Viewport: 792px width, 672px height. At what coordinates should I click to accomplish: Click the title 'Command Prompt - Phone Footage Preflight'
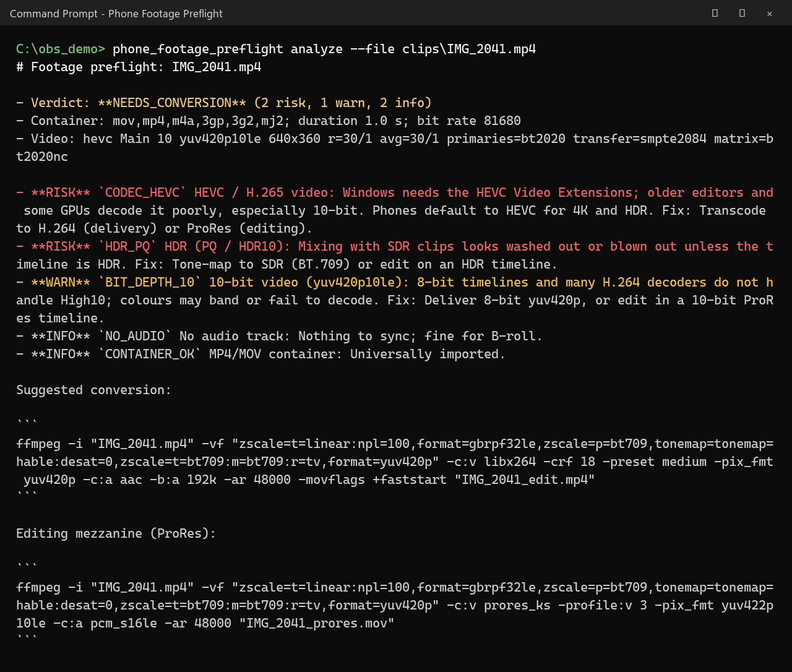[116, 14]
